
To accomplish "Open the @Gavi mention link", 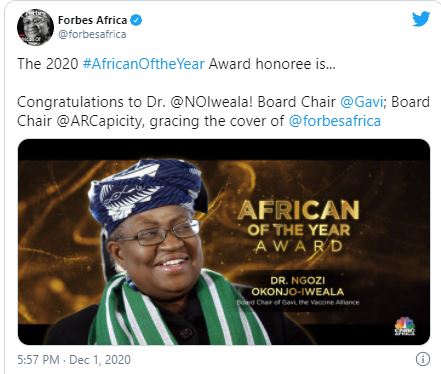I will point(361,102).
